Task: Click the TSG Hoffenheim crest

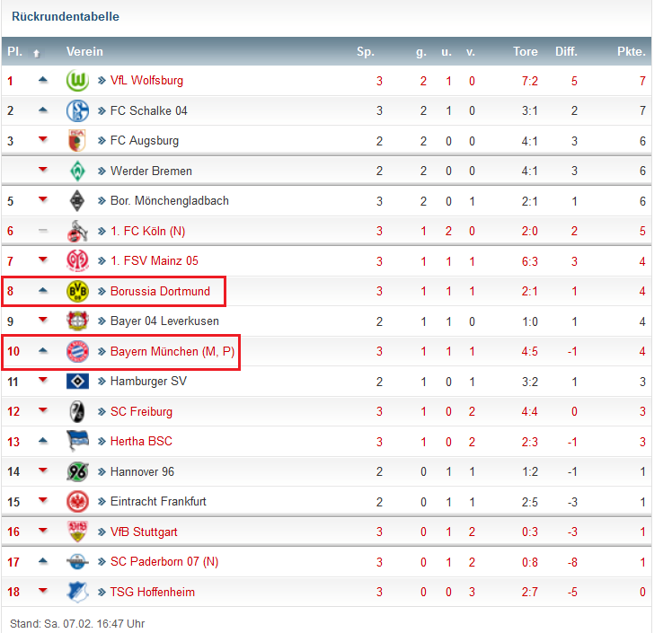Action: click(77, 592)
